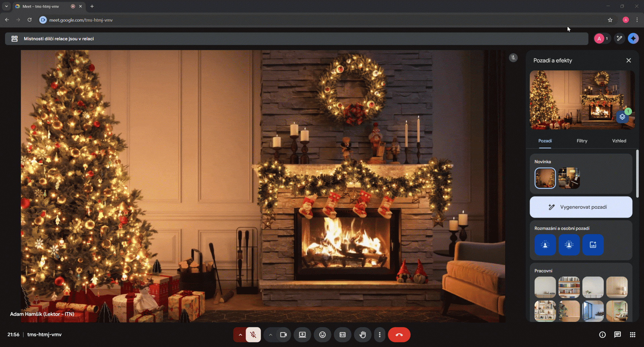The image size is (644, 347).
Task: Toggle closed captions button
Action: point(342,335)
